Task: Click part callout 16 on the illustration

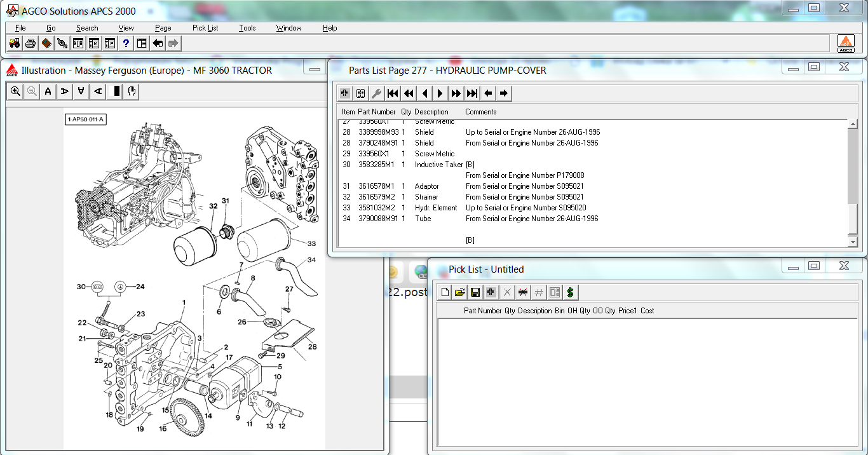Action: (x=163, y=429)
